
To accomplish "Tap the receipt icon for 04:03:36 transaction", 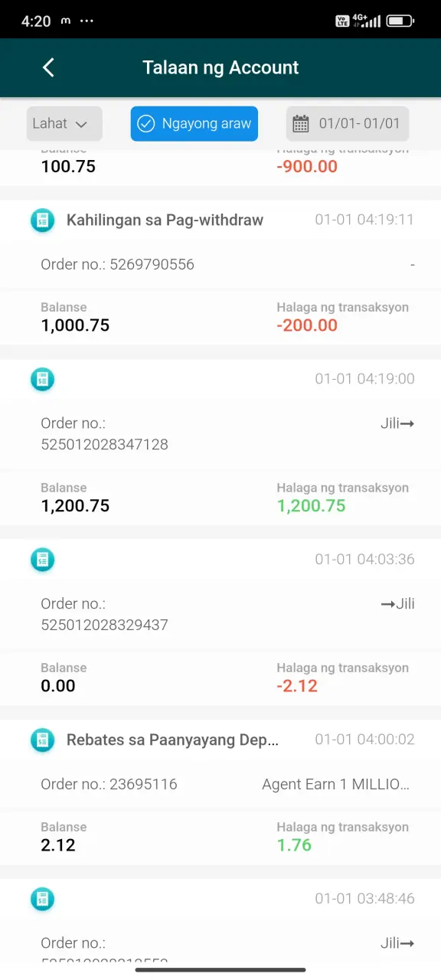I will point(42,560).
